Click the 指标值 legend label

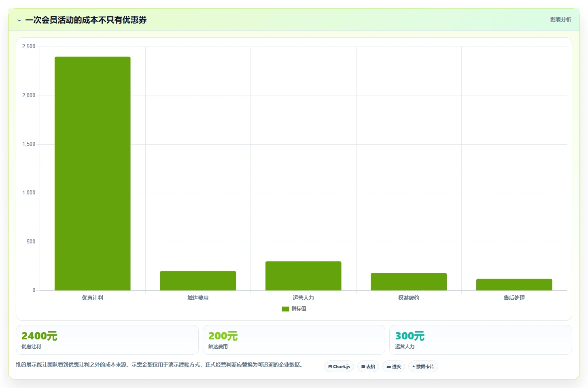299,309
